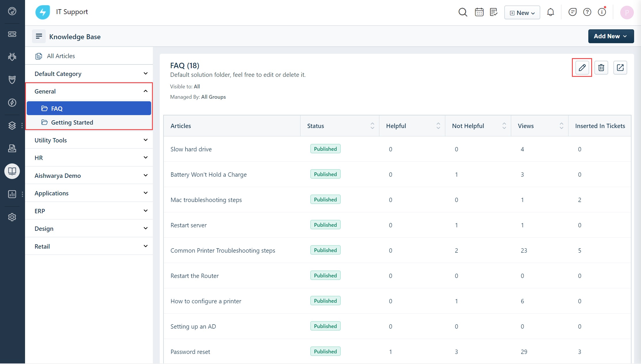Image resolution: width=641 pixels, height=364 pixels.
Task: Collapse the General category
Action: [145, 91]
